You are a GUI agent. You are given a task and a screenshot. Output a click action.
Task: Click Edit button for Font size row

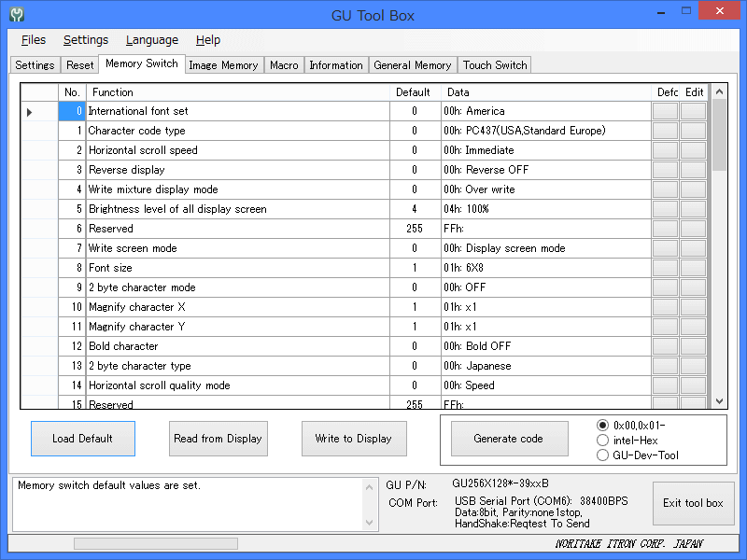click(693, 268)
